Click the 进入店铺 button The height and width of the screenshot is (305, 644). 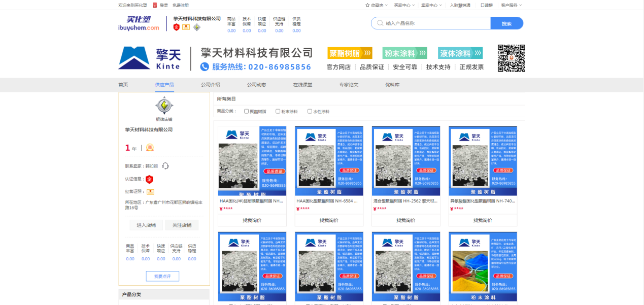146,225
